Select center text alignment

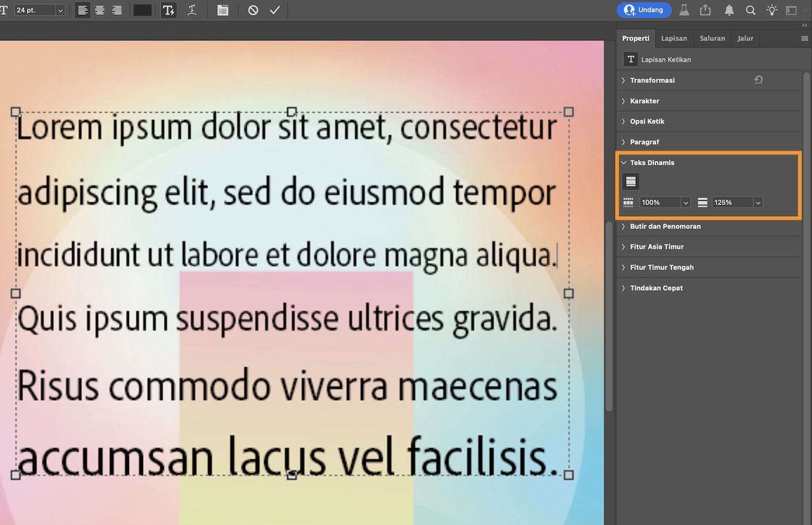pos(100,10)
